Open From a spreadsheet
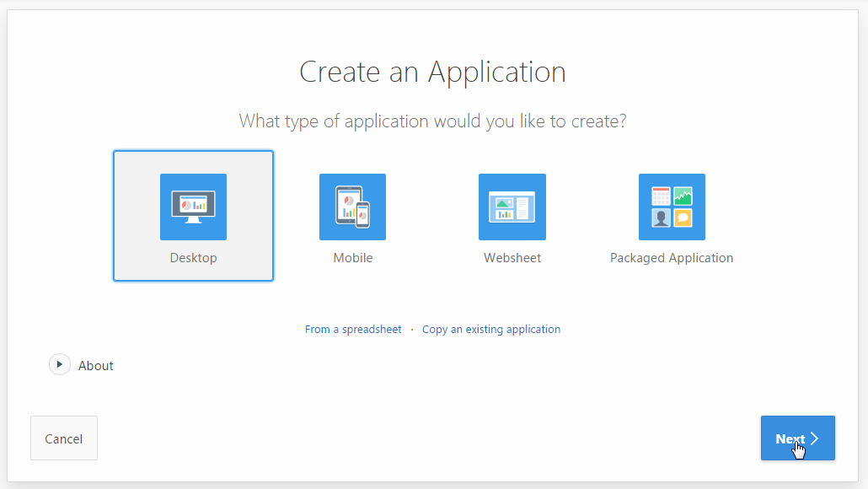The width and height of the screenshot is (868, 489). pos(353,329)
